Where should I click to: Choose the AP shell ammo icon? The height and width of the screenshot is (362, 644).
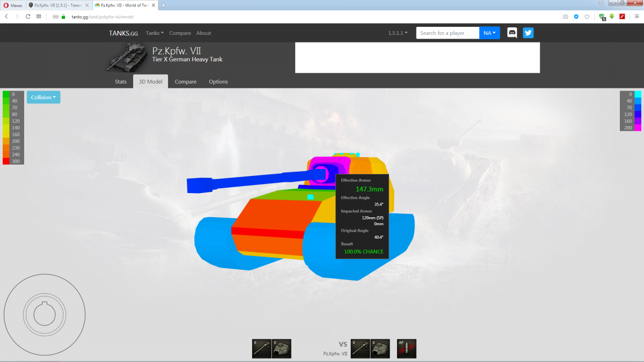point(406,349)
